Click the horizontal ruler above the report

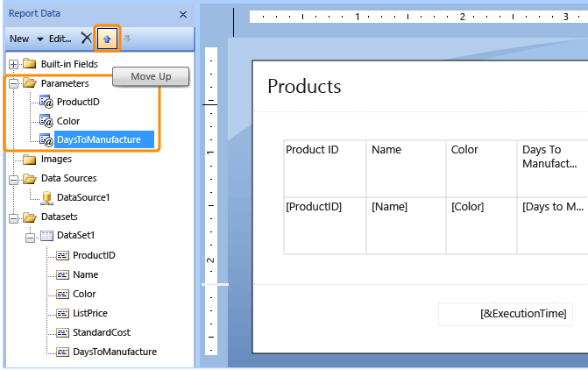point(419,17)
